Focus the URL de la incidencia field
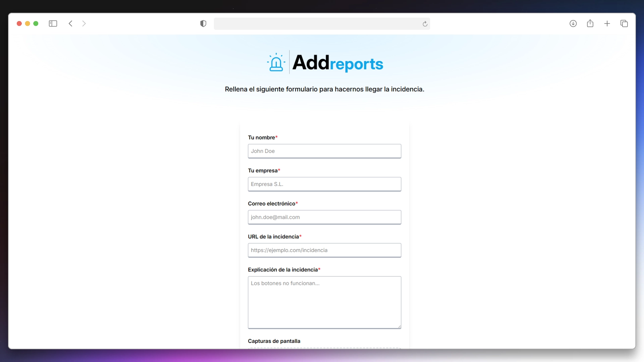 324,250
